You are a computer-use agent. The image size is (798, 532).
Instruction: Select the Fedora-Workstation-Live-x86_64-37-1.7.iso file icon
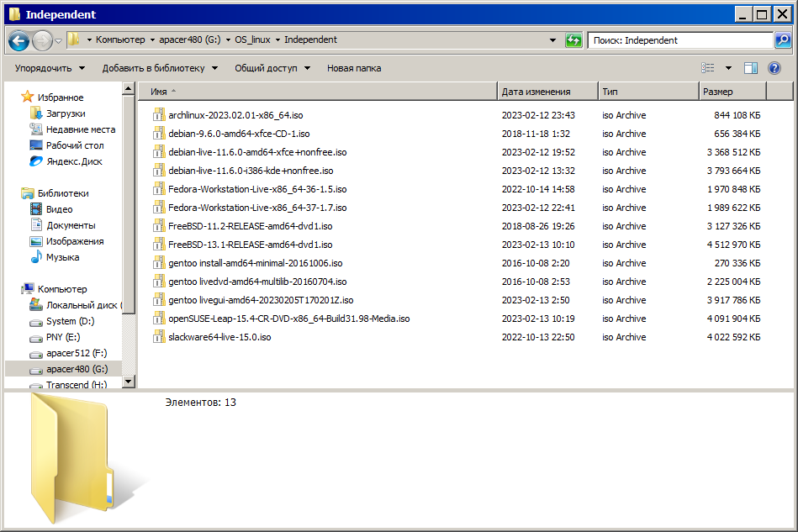(x=159, y=208)
